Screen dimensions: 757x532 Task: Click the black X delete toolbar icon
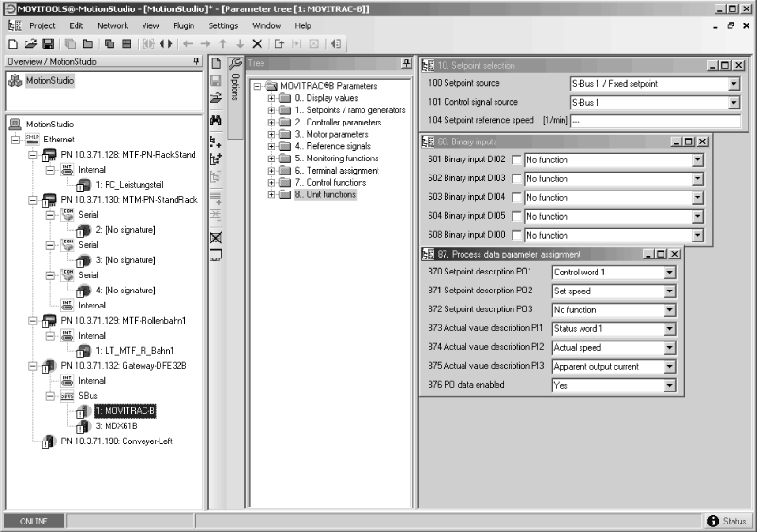pos(258,44)
